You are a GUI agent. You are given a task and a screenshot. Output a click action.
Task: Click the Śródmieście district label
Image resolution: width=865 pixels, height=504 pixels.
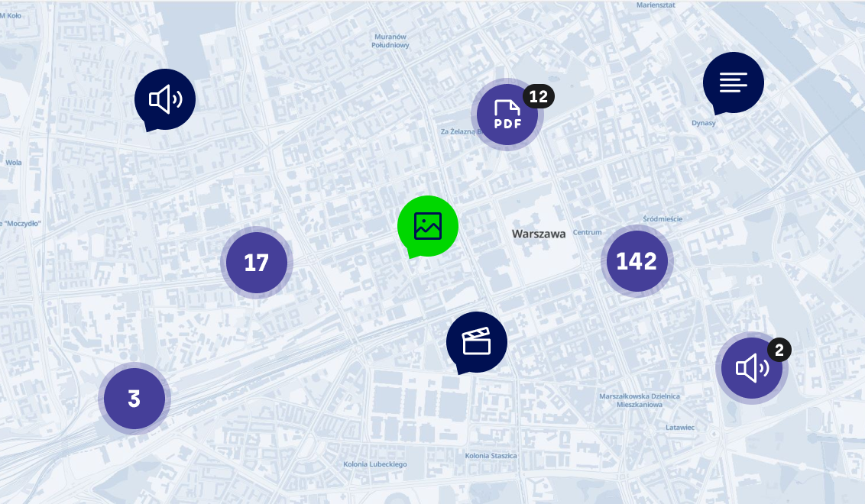pos(663,219)
